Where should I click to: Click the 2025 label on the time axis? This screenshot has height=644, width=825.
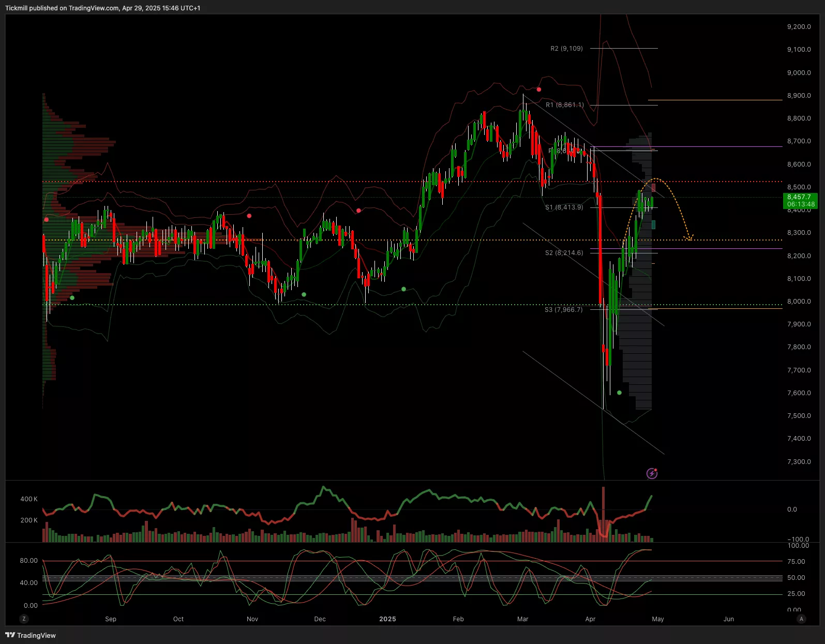(x=387, y=619)
